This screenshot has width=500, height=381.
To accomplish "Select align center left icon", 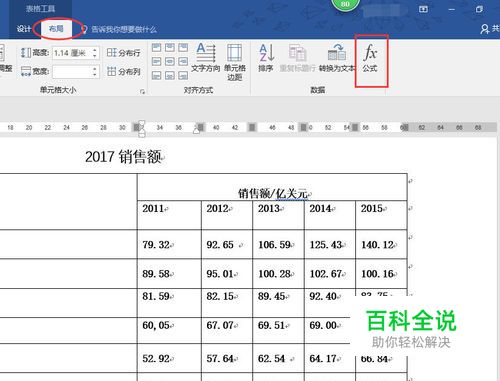I will click(x=157, y=61).
